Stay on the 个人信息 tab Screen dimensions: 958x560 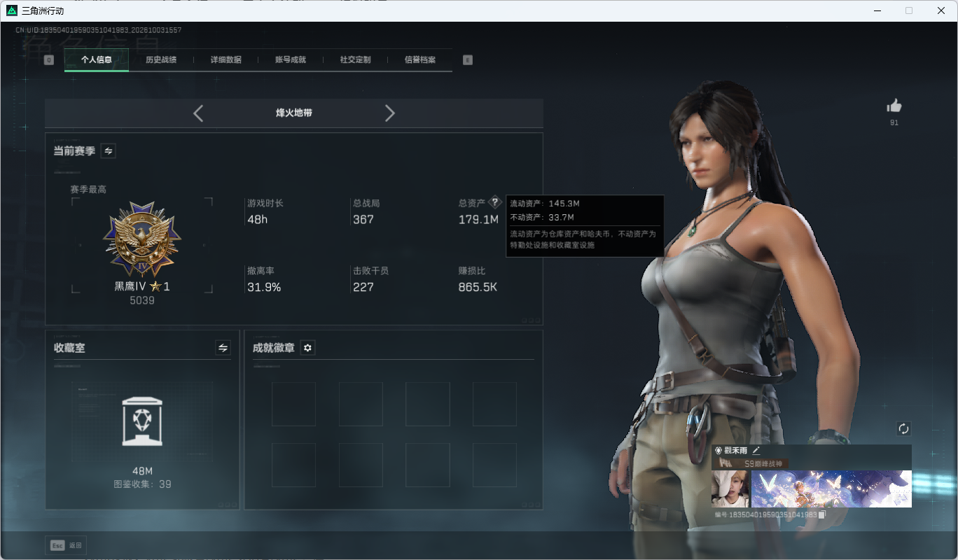(97, 60)
